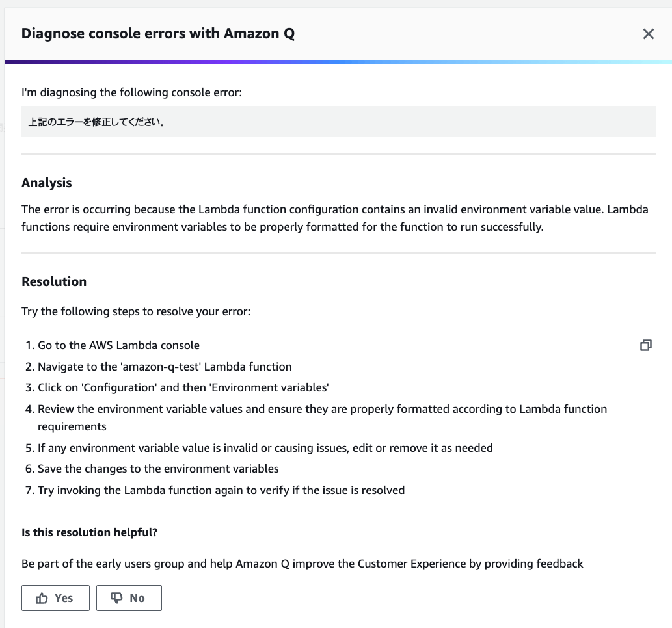Screen dimensions: 672x628
Task: Select the Analysis section heading
Action: click(47, 183)
